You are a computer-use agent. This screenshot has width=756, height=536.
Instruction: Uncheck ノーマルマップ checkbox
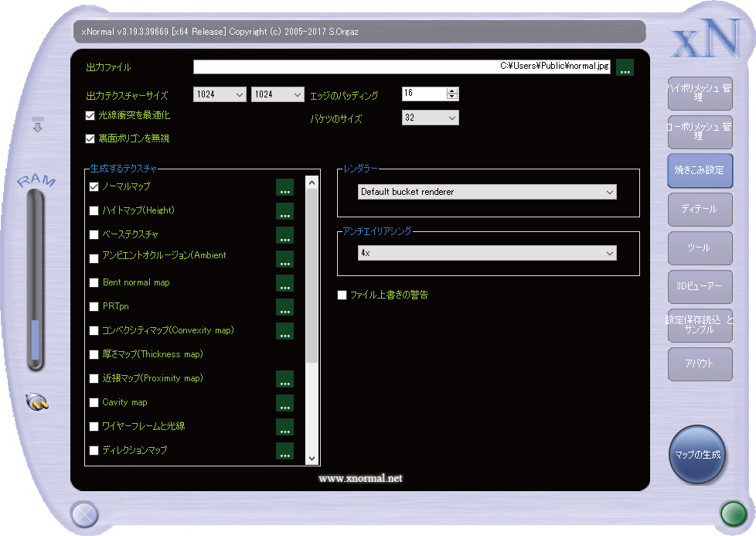point(94,186)
